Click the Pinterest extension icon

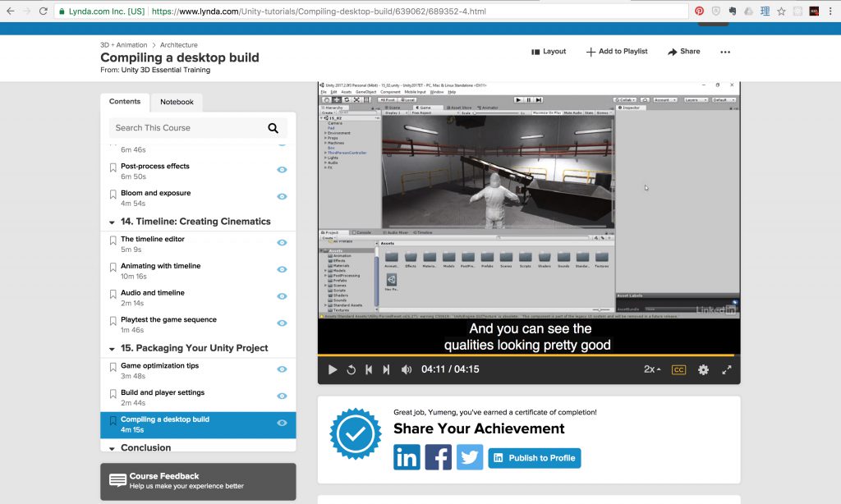[700, 11]
